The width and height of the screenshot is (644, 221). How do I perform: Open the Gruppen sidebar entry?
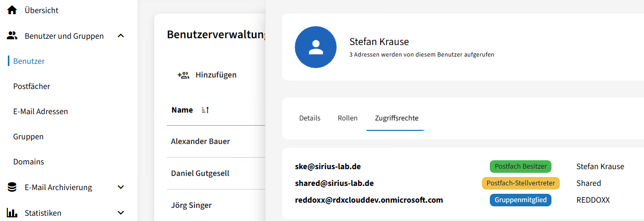click(x=28, y=137)
